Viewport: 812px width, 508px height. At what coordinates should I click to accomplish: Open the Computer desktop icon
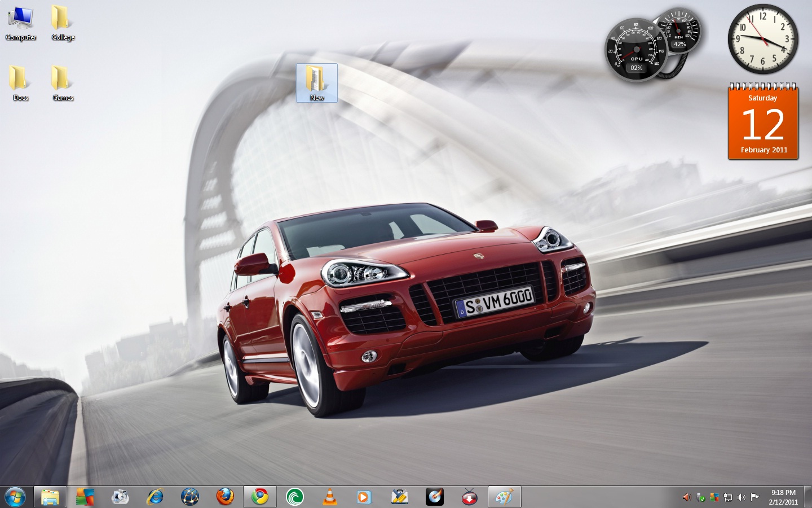21,24
